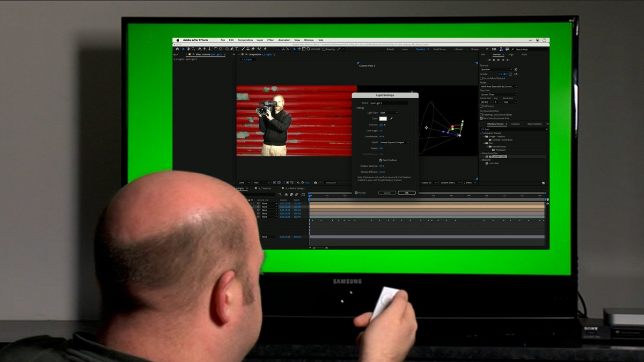Switch to the Libraries tab
The image size is (644, 362).
point(515,124)
